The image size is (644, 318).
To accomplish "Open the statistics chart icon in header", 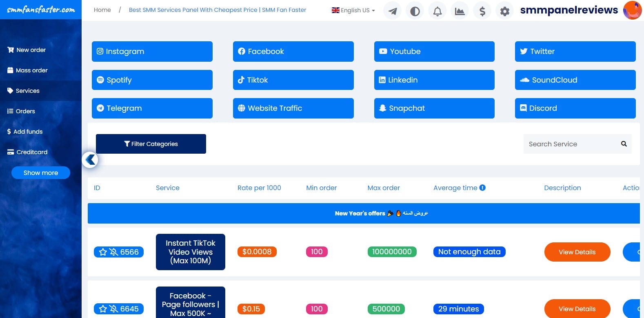I will click(x=460, y=11).
